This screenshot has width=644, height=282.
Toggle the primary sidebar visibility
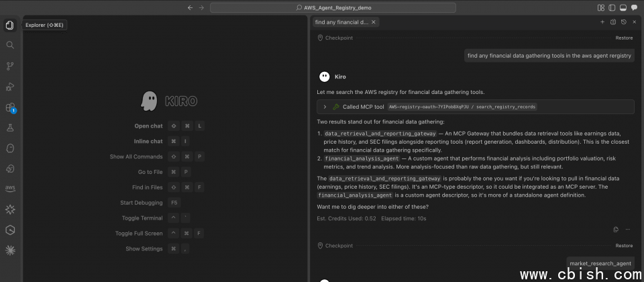coord(612,7)
